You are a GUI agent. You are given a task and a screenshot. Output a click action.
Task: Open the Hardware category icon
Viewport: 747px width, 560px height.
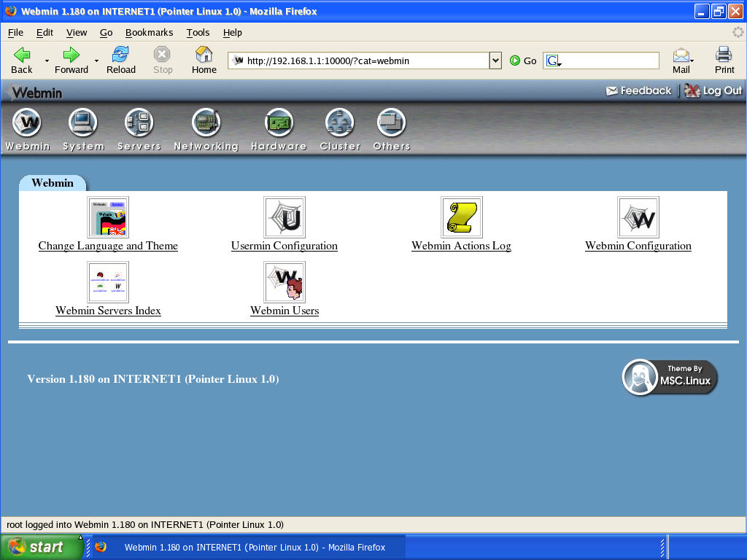coord(279,122)
